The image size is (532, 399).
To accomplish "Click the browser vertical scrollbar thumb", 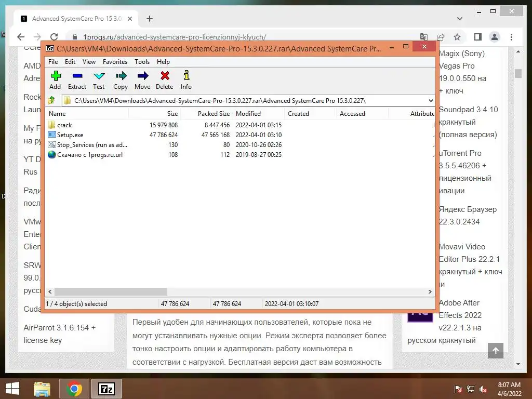I will pos(518,73).
